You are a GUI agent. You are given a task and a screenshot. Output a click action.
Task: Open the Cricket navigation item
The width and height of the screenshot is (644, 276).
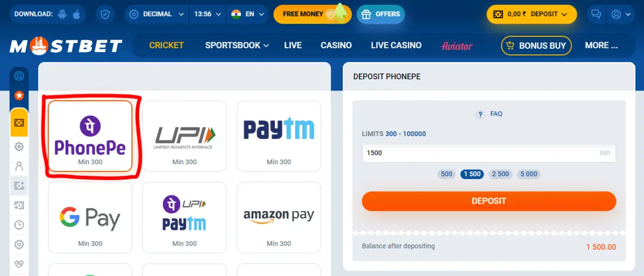(166, 46)
